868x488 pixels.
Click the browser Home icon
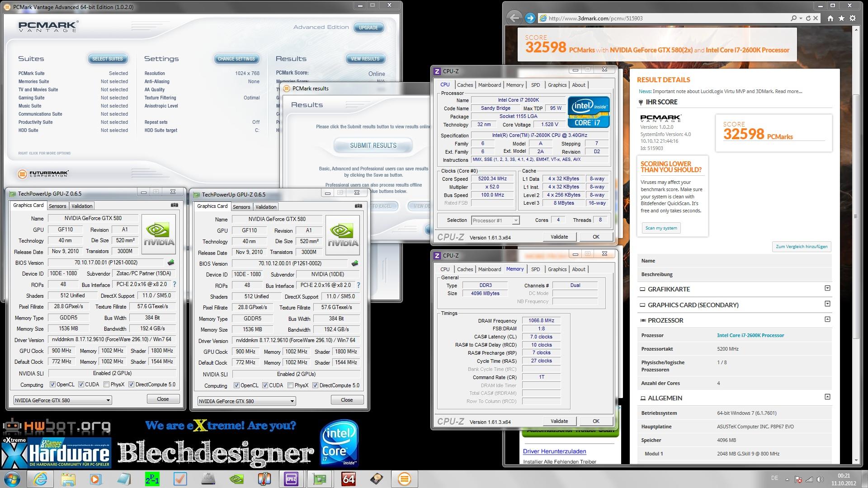click(x=830, y=18)
